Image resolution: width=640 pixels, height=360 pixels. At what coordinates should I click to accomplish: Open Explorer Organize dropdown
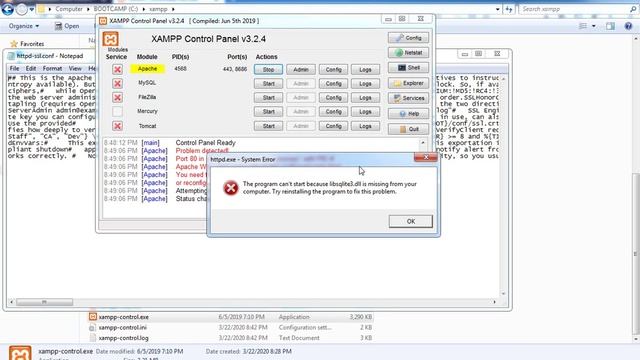(24, 26)
